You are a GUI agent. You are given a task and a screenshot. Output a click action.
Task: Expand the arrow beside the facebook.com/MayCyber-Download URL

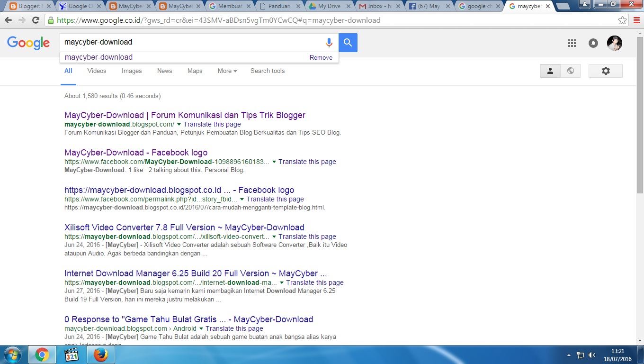pos(274,162)
